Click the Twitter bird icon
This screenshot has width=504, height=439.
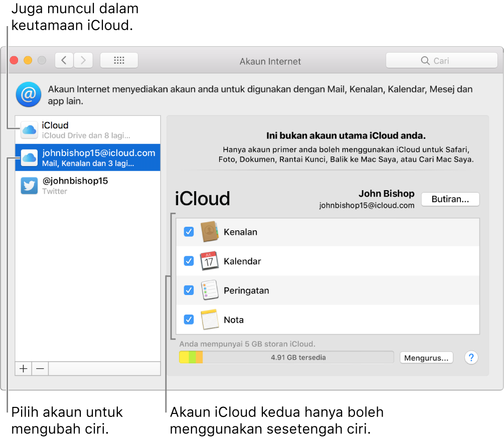(29, 186)
